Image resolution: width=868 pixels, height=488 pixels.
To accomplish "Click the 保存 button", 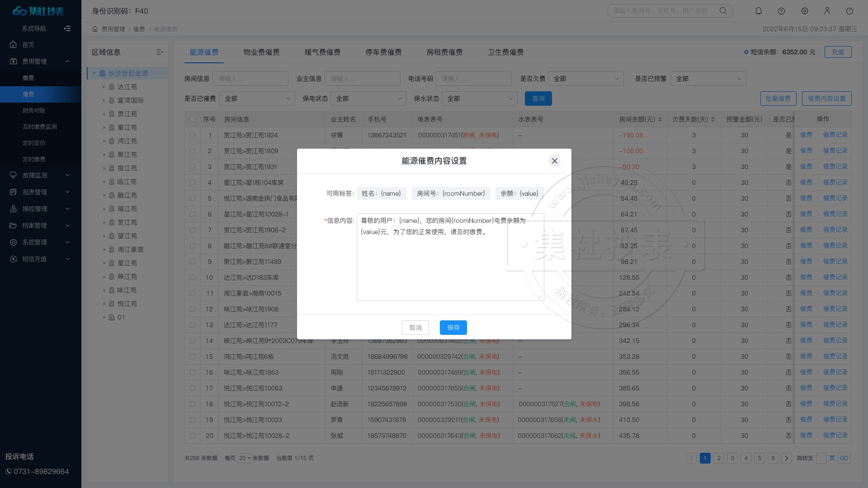I will pyautogui.click(x=453, y=328).
